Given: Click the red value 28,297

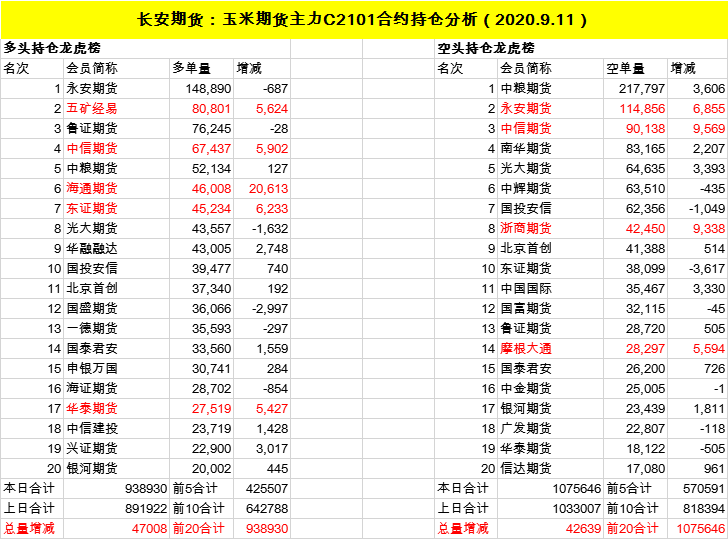Looking at the screenshot, I should click(636, 348).
